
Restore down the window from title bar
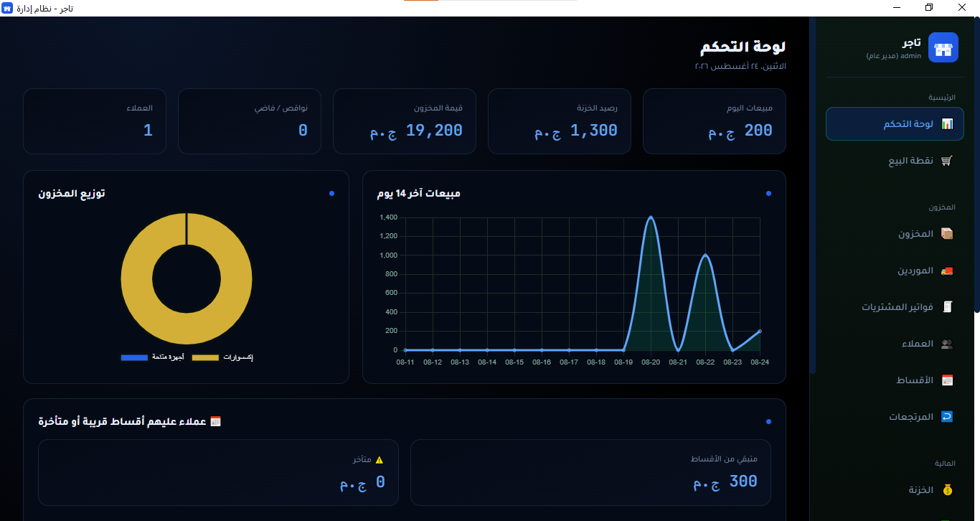point(929,8)
